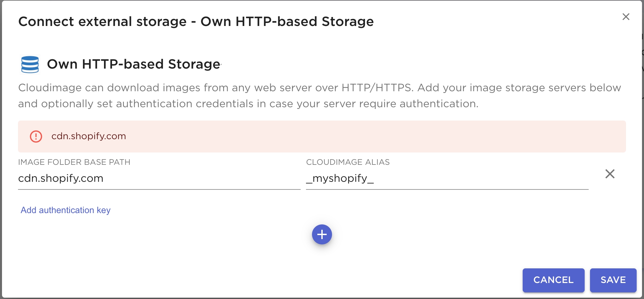Click the blue database storage icon
The image size is (644, 299).
(x=30, y=64)
